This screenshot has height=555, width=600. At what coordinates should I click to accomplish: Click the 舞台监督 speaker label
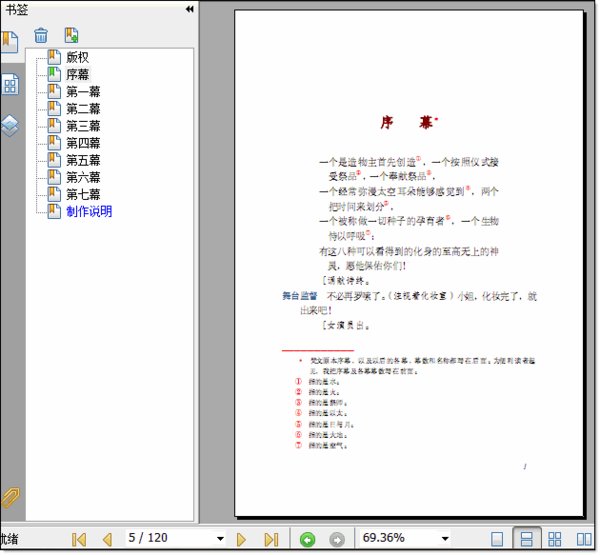(300, 295)
